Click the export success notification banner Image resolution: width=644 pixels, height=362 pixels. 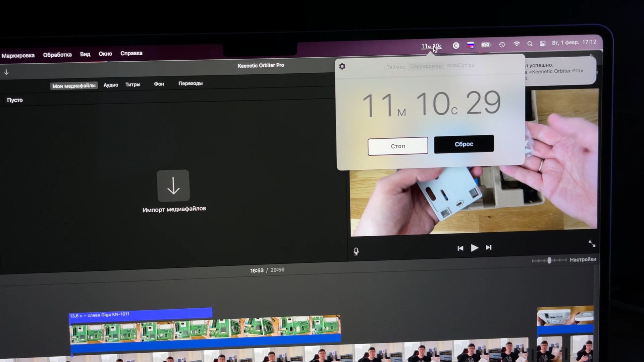pos(560,71)
